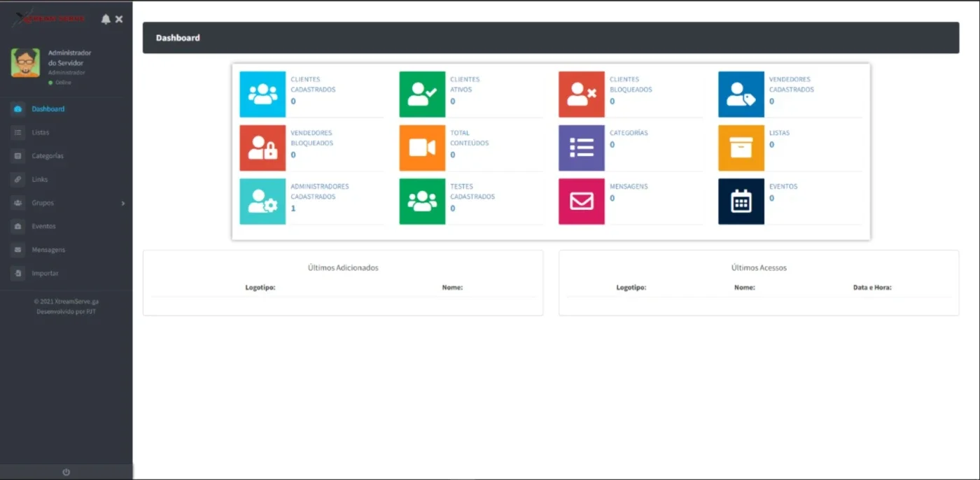Click the 'Clientes Bloqueados' card label
This screenshot has width=980, height=480.
tap(631, 85)
